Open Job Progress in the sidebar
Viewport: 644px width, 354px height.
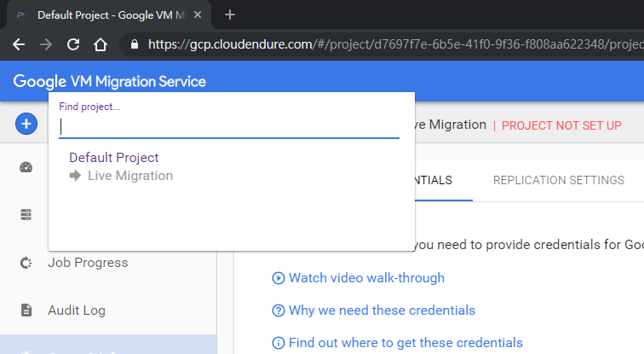tap(88, 263)
